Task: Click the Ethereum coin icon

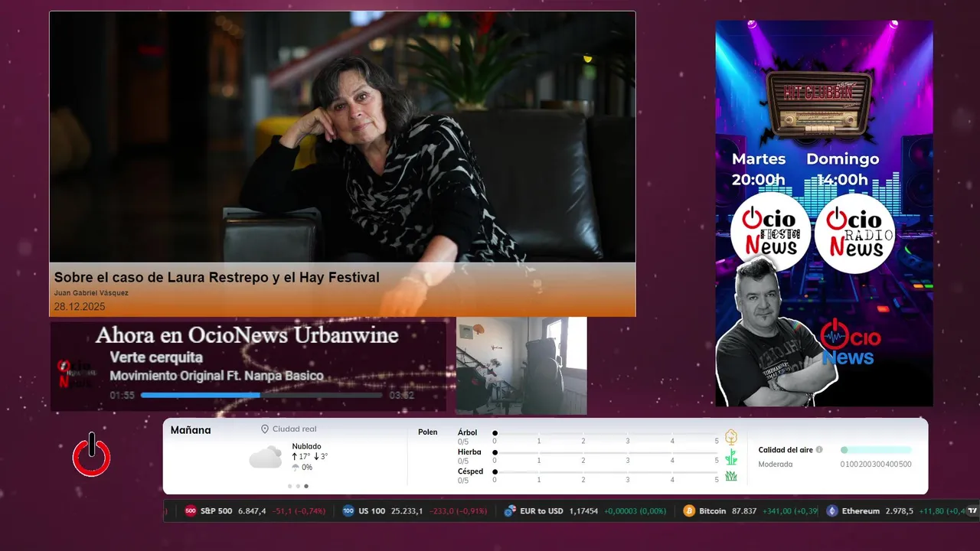Action: pos(832,511)
